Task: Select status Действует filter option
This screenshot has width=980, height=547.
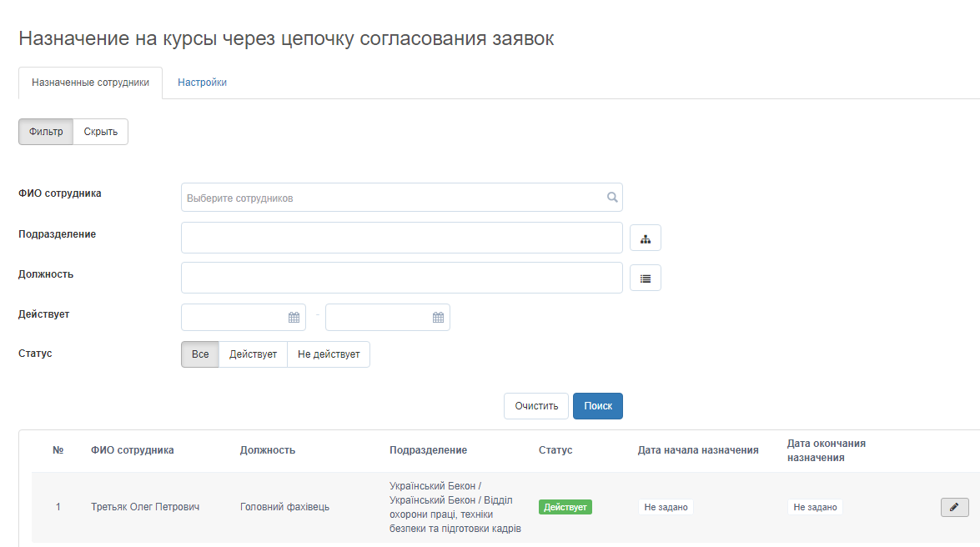Action: (253, 354)
